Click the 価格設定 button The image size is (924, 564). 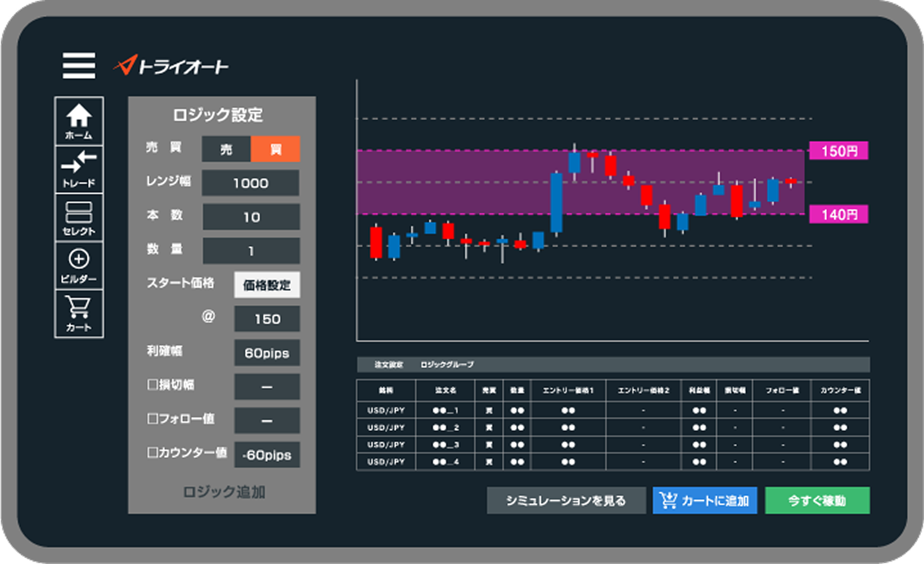pyautogui.click(x=267, y=285)
